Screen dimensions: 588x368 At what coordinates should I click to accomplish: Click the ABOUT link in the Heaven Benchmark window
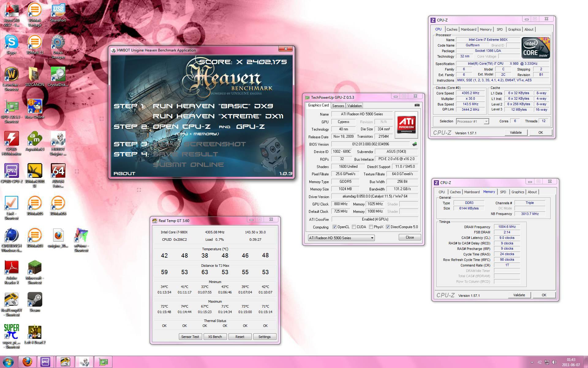coord(124,174)
